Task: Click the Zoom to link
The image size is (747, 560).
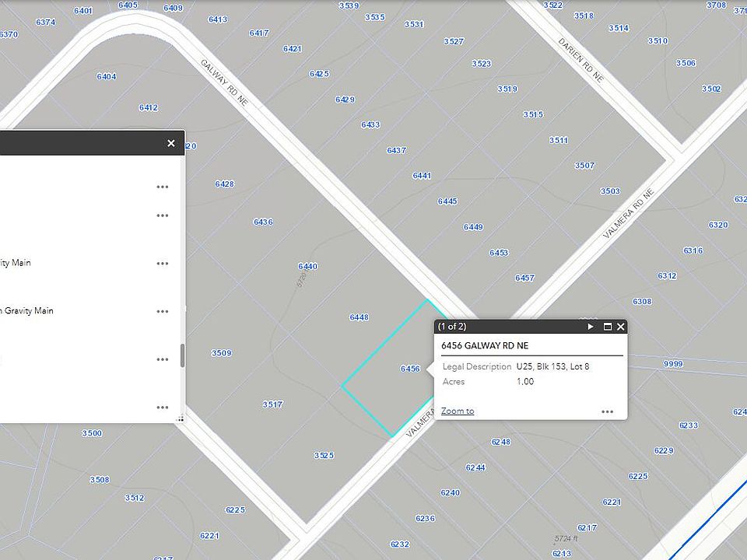Action: [x=458, y=411]
